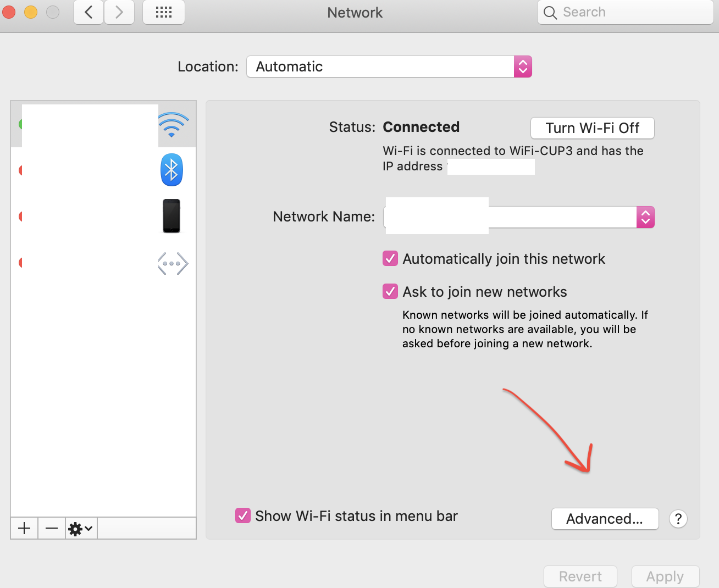Screen dimensions: 719x588
Task: Focus the Search field
Action: tap(626, 12)
